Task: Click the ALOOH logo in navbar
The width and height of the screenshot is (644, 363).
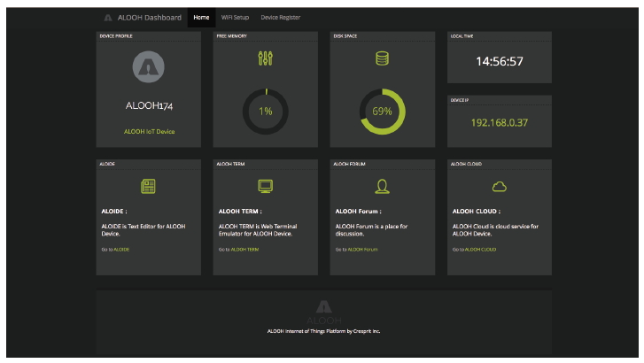Action: 108,18
